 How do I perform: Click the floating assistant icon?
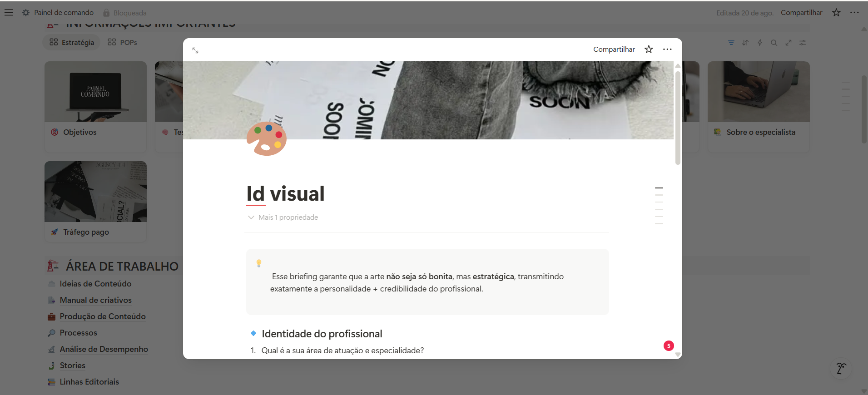841,368
